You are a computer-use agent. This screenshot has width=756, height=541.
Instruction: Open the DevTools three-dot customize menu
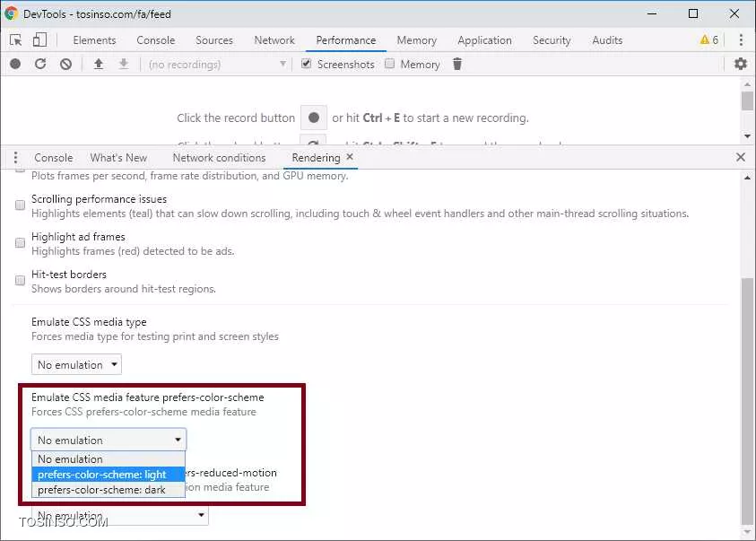tap(740, 40)
